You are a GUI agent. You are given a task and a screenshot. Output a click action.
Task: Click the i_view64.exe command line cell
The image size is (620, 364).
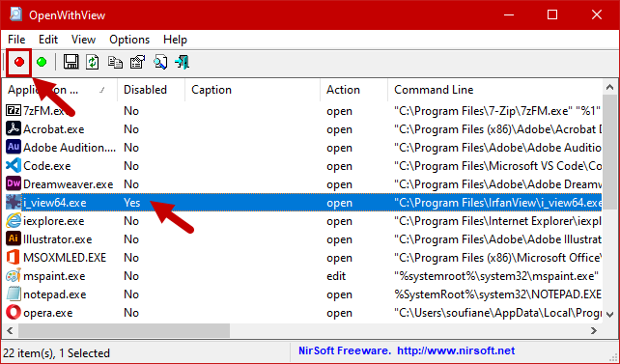coord(497,203)
